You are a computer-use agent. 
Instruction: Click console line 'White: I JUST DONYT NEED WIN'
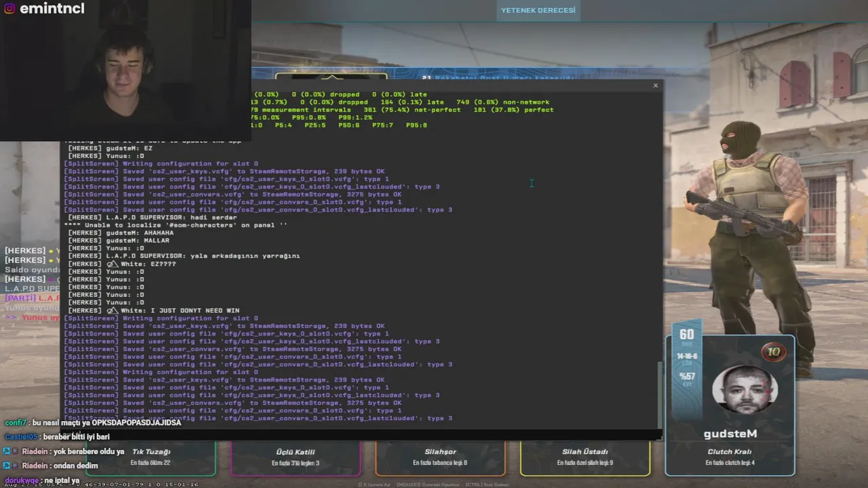pyautogui.click(x=153, y=310)
